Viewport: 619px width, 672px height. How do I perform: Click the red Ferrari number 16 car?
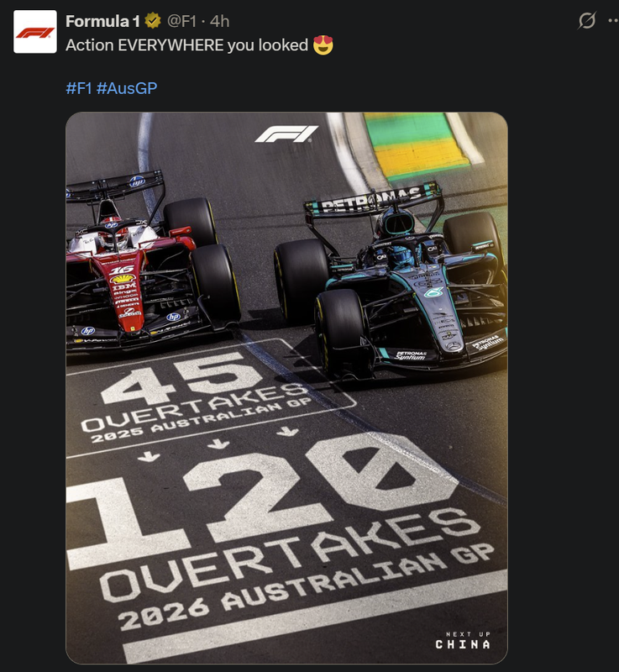150,261
